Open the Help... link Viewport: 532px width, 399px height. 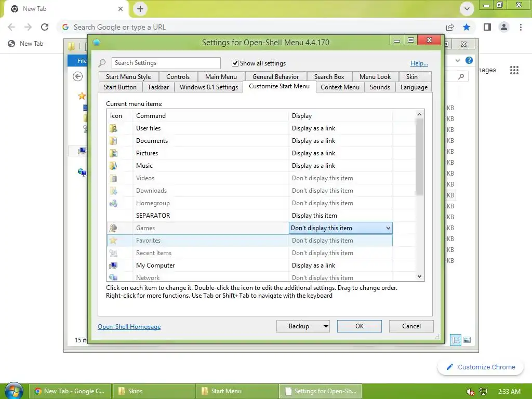(x=419, y=63)
